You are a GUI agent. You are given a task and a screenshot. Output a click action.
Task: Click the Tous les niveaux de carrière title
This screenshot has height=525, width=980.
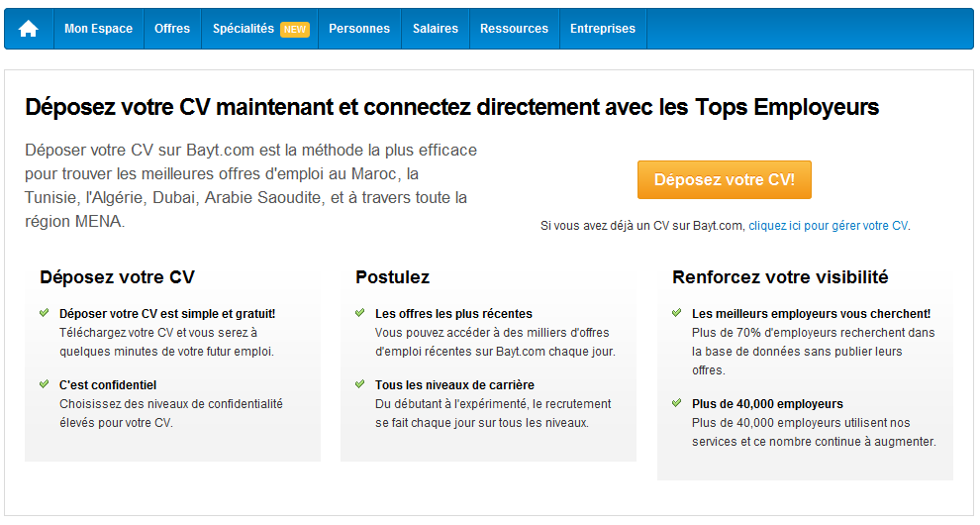point(455,385)
